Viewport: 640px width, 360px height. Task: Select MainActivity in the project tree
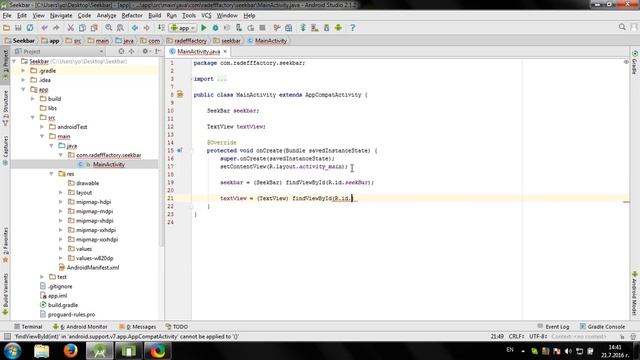coord(109,164)
